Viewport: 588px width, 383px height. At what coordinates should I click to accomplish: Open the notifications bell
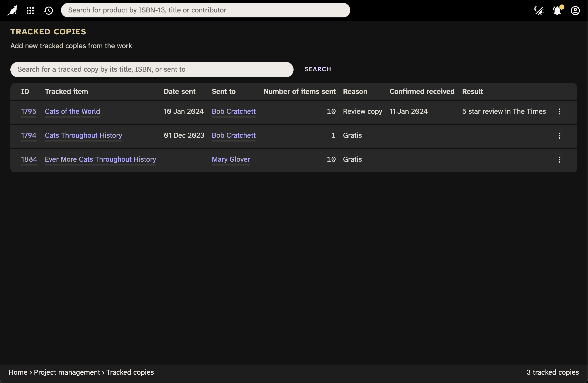(x=557, y=10)
